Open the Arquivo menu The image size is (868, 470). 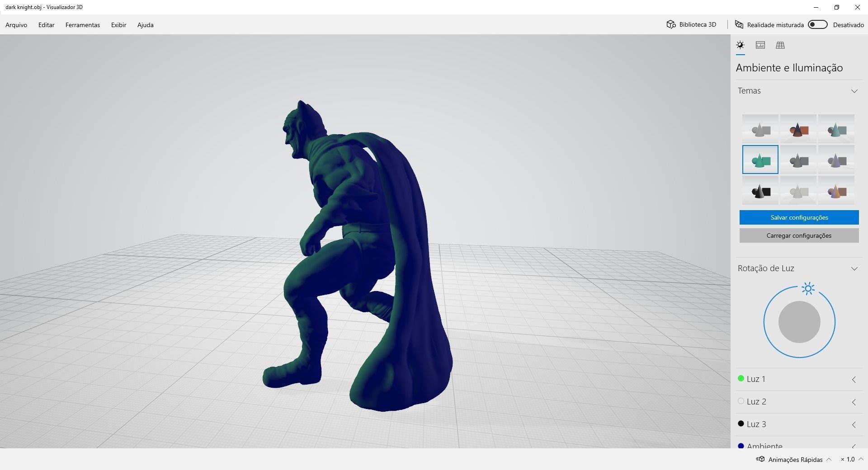[16, 25]
